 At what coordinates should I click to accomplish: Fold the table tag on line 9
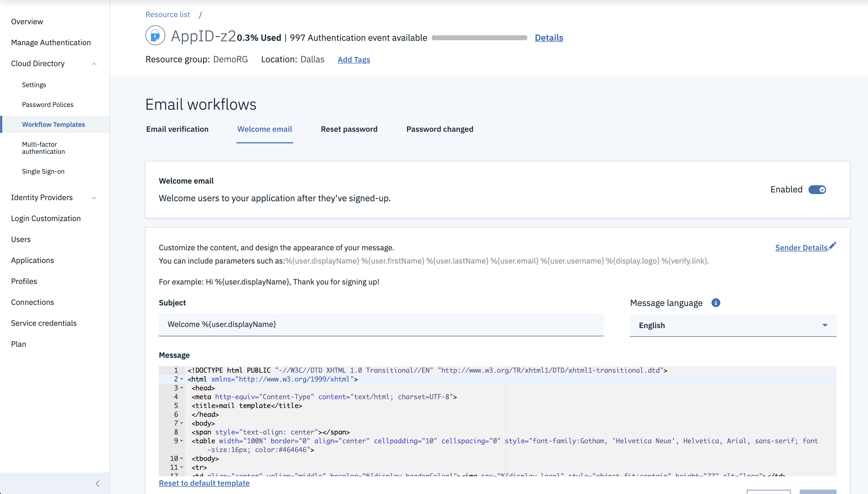182,441
